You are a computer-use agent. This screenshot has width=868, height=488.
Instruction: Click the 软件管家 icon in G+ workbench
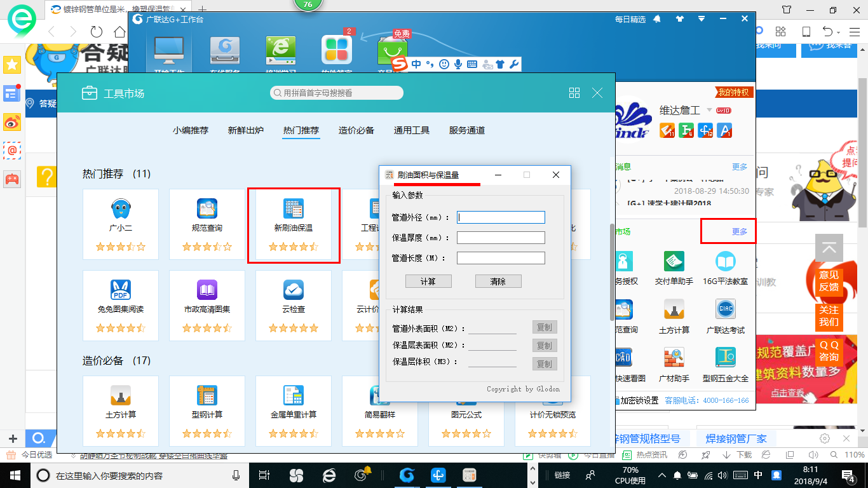(x=337, y=51)
